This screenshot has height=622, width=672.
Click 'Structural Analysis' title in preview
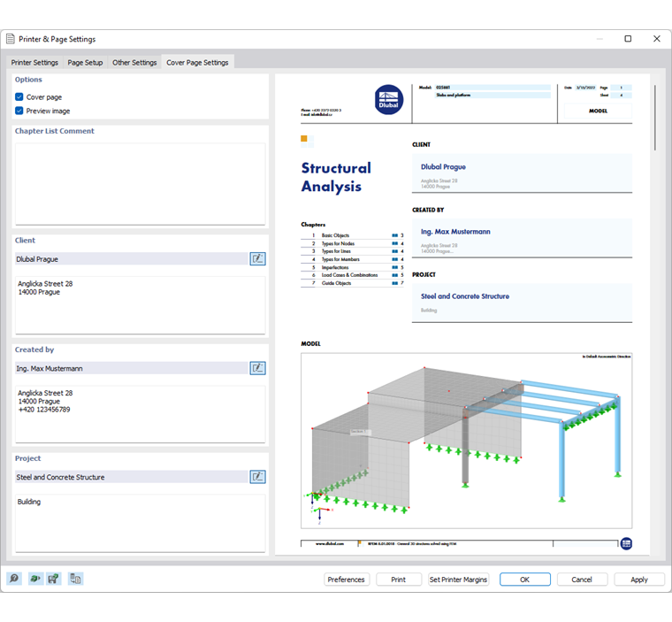coord(336,177)
